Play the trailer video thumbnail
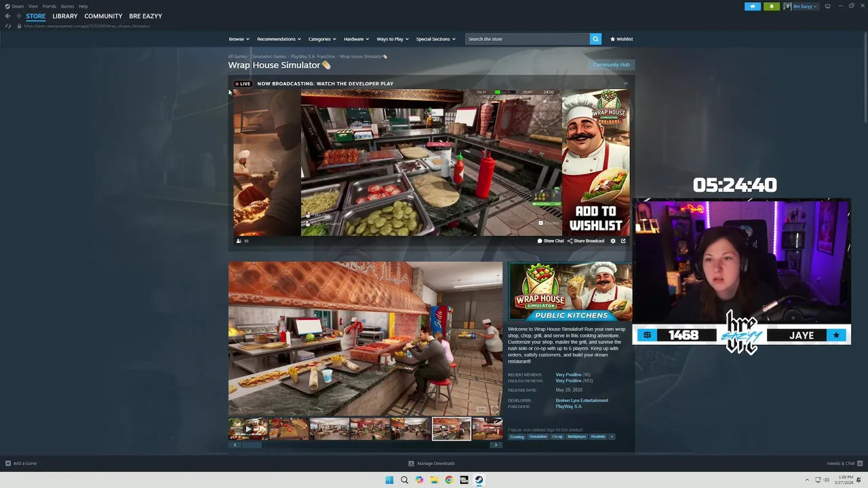 coord(248,428)
